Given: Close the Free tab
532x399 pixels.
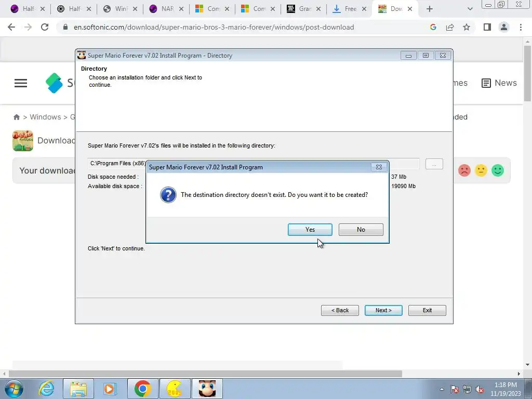Looking at the screenshot, I should pyautogui.click(x=364, y=9).
